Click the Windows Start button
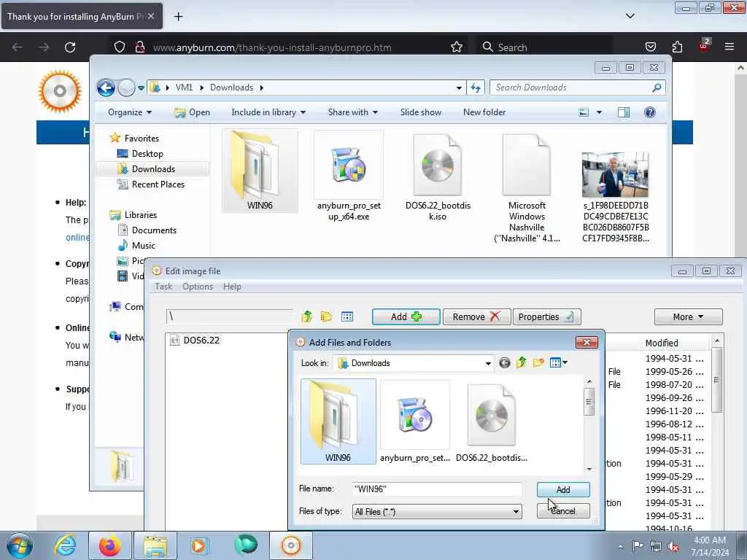747x560 pixels. (x=20, y=545)
